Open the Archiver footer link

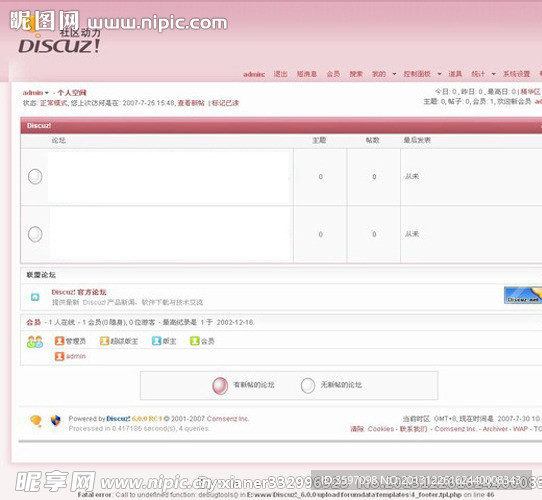click(495, 429)
